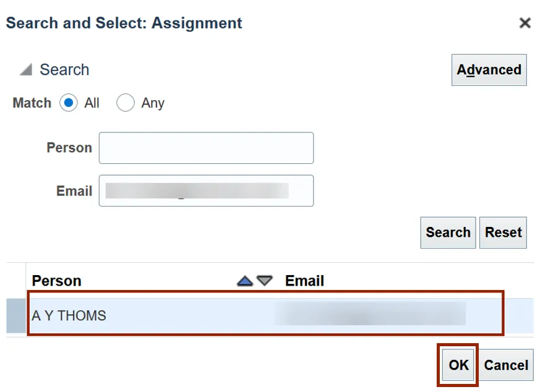Click the Match label text
Image resolution: width=540 pixels, height=392 pixels.
[x=32, y=103]
